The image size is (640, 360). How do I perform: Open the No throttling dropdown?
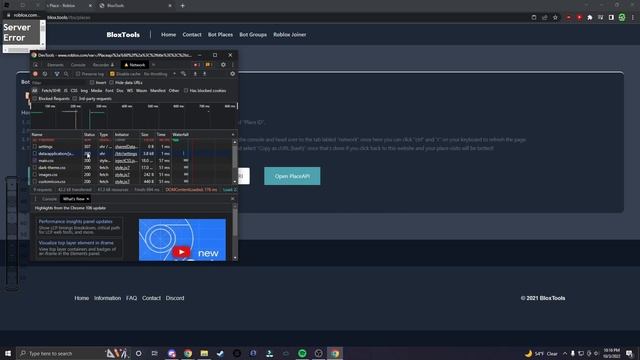(160, 74)
